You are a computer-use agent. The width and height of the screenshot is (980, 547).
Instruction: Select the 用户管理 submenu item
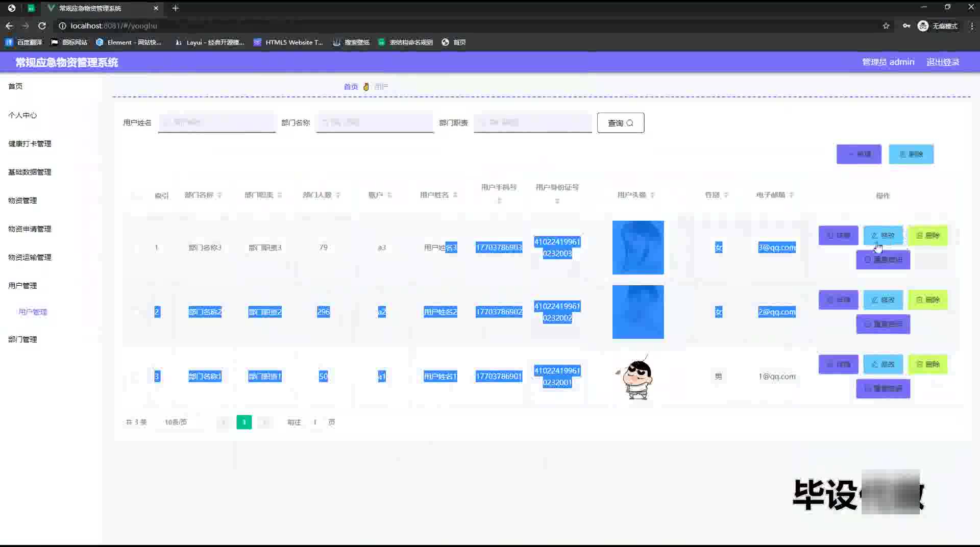[x=33, y=312]
